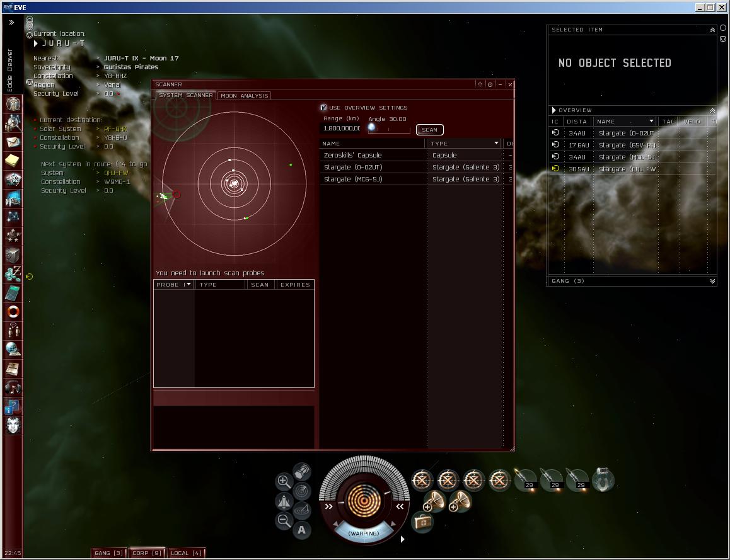
Task: Open the Map globe-with-keyboard browser icon
Action: click(x=13, y=349)
